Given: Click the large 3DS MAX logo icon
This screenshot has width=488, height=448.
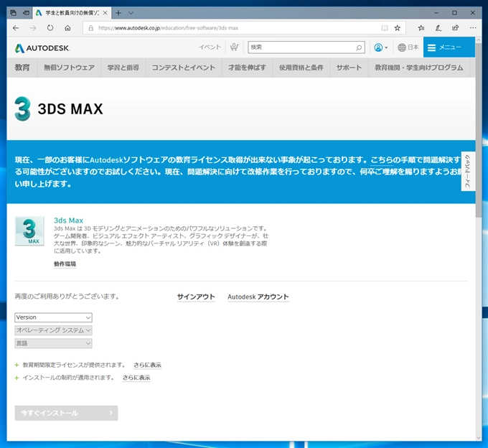Looking at the screenshot, I should 23,108.
